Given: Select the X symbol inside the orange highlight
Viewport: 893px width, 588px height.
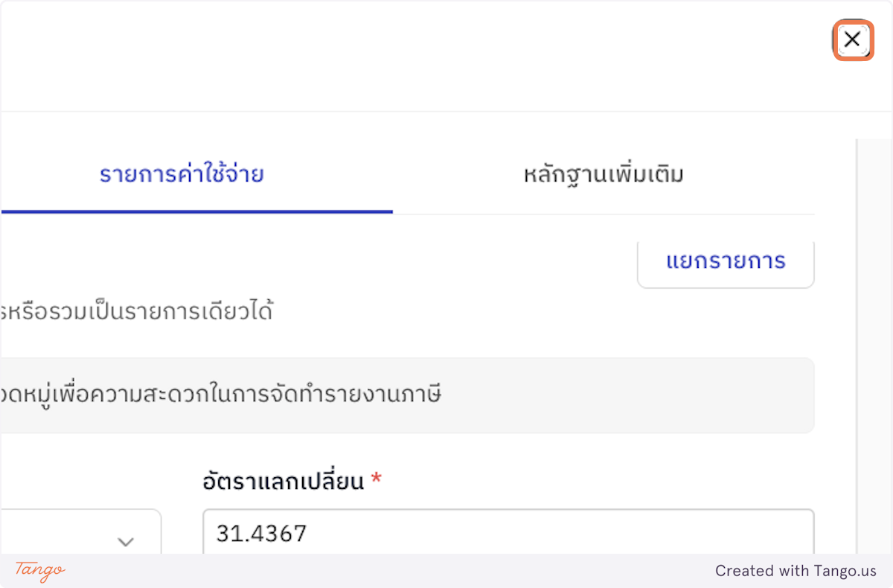Looking at the screenshot, I should (x=853, y=40).
